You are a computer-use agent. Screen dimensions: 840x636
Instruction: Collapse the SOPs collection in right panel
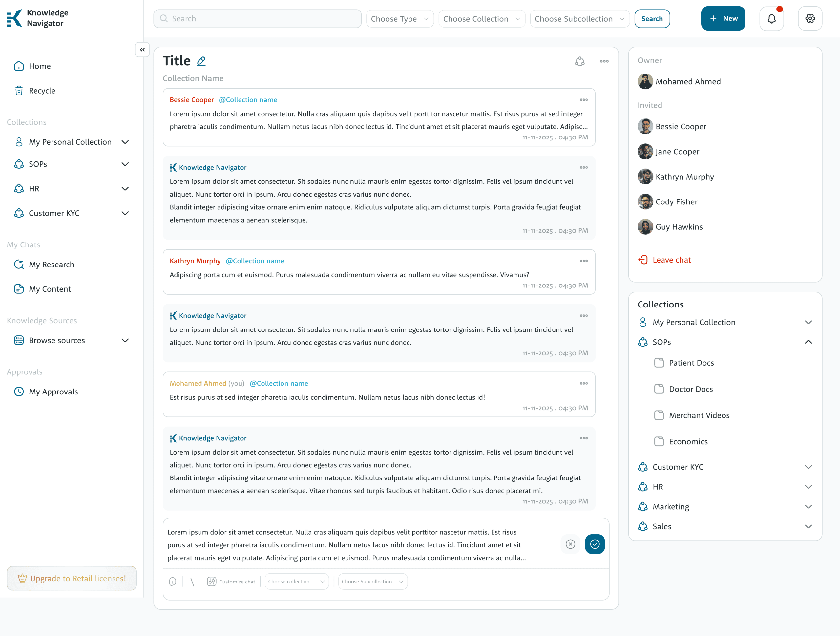click(x=808, y=342)
